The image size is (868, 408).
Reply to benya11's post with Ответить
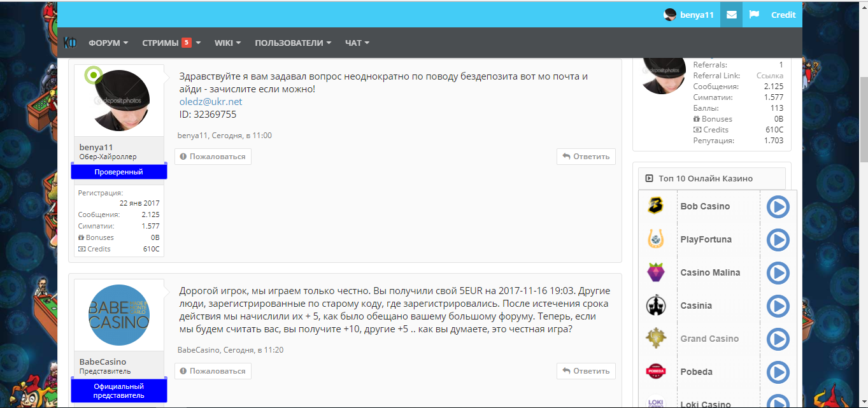pos(586,157)
